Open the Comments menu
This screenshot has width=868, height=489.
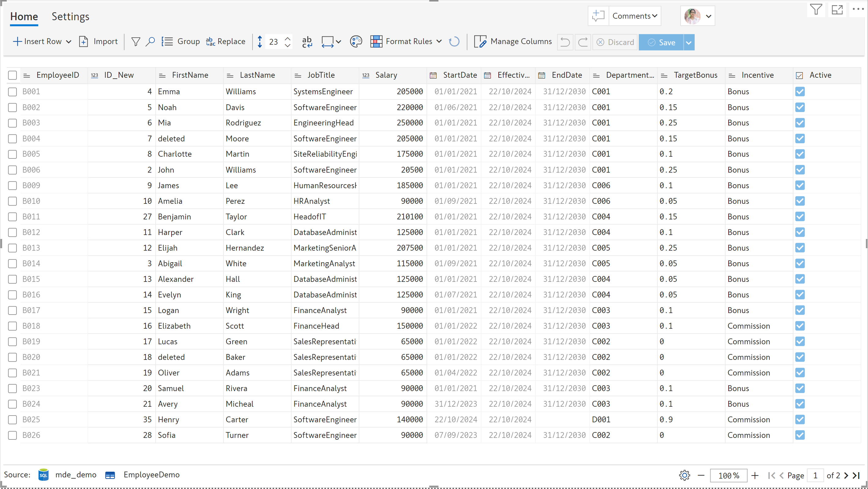point(634,16)
